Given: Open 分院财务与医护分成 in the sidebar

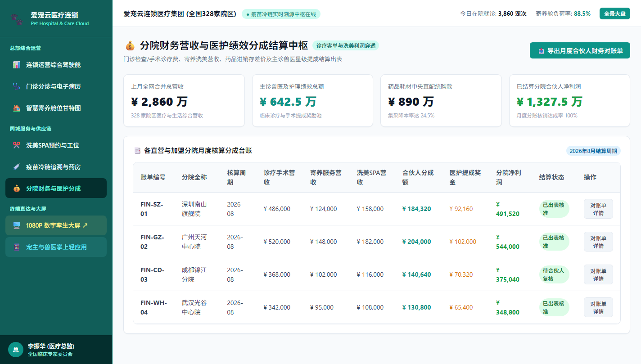Looking at the screenshot, I should pos(56,189).
